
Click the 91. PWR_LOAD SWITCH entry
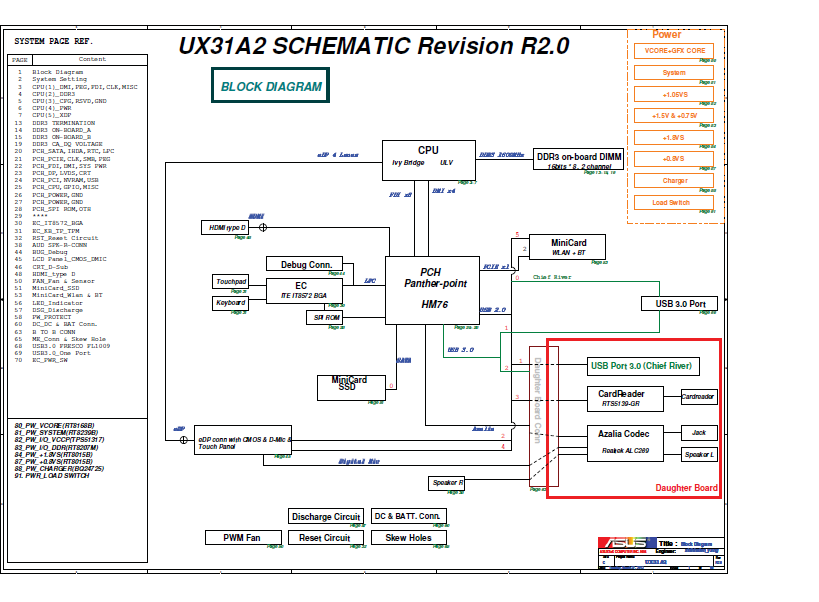(x=52, y=476)
